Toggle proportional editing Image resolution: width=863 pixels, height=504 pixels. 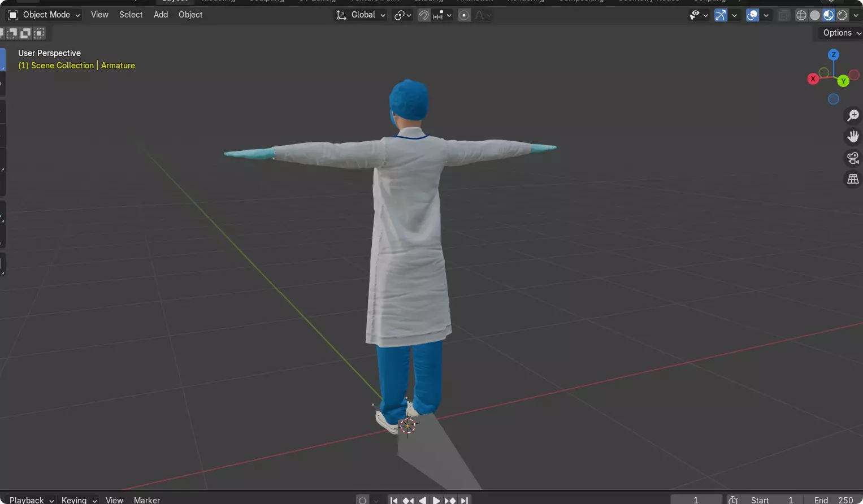tap(464, 15)
